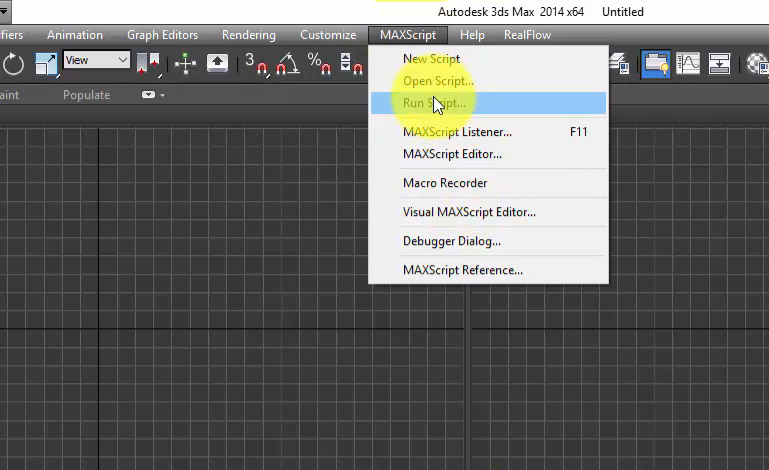
Task: Select the Scale tool icon
Action: click(x=46, y=64)
